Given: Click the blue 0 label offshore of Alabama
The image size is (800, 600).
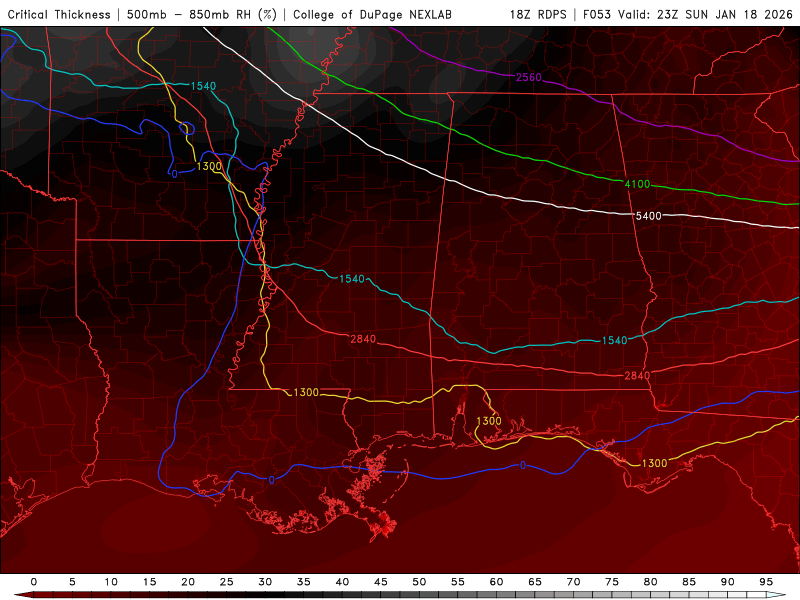Looking at the screenshot, I should [522, 465].
